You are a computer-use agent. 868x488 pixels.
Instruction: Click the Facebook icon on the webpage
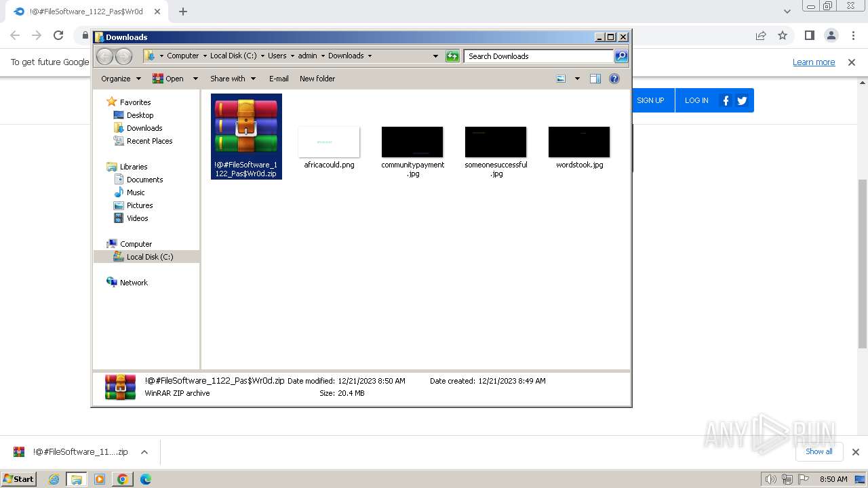[726, 100]
